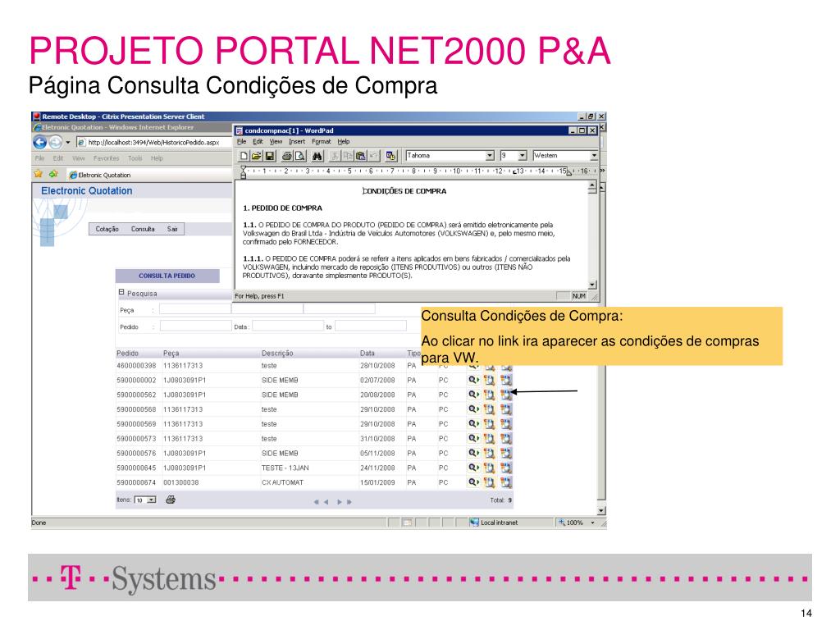Open WordPad File menu
Viewport: 840px width, 630px height.
tap(242, 142)
